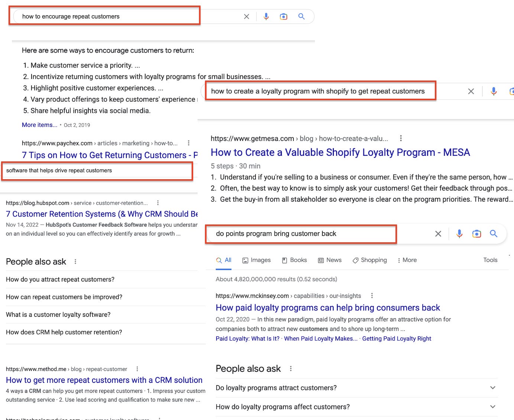Expand 'What is a customer loyalty software?'
This screenshot has height=420, width=514.
[106, 315]
